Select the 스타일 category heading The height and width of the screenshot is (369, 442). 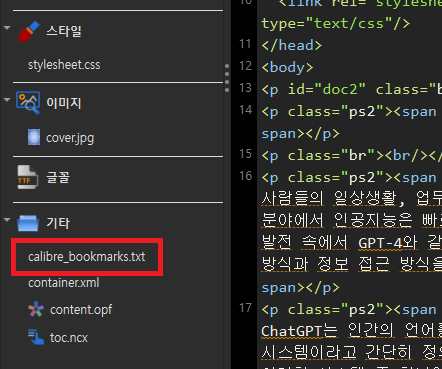tap(64, 31)
